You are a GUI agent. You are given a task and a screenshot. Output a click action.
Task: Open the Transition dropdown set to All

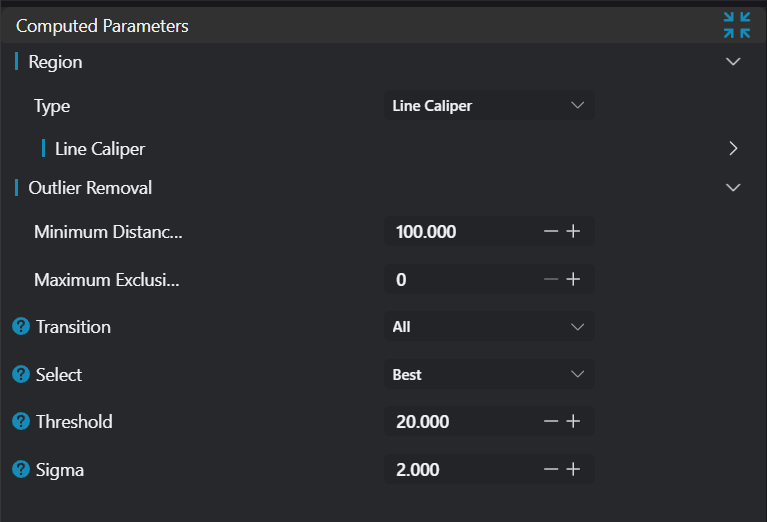[x=489, y=327]
